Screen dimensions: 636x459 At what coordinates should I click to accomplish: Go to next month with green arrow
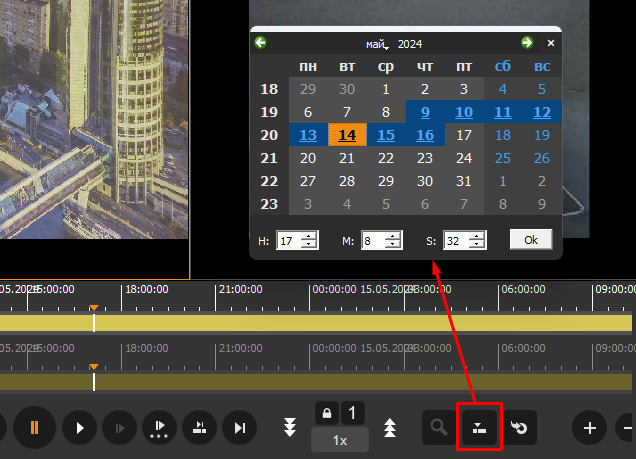tap(527, 43)
